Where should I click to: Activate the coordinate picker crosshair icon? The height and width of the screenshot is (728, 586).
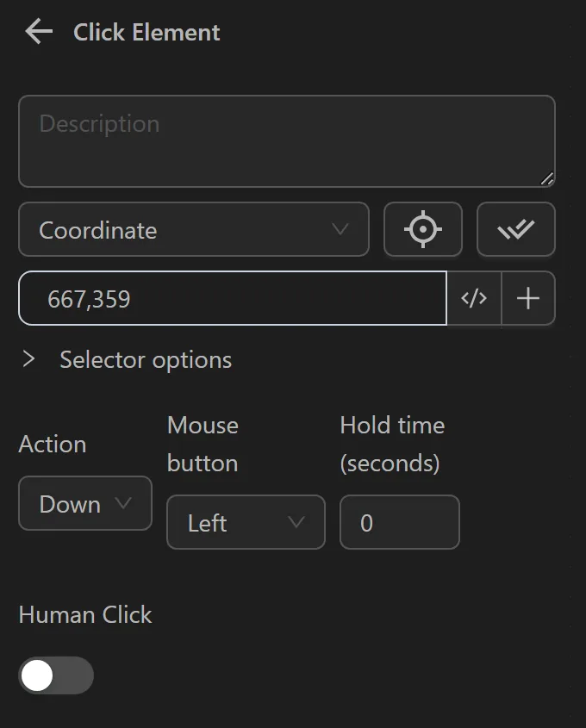pos(423,229)
